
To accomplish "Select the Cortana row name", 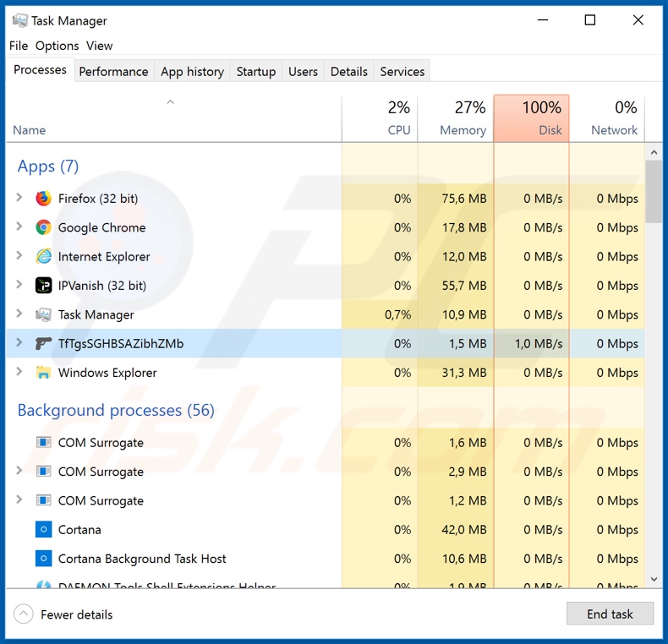I will pyautogui.click(x=79, y=529).
